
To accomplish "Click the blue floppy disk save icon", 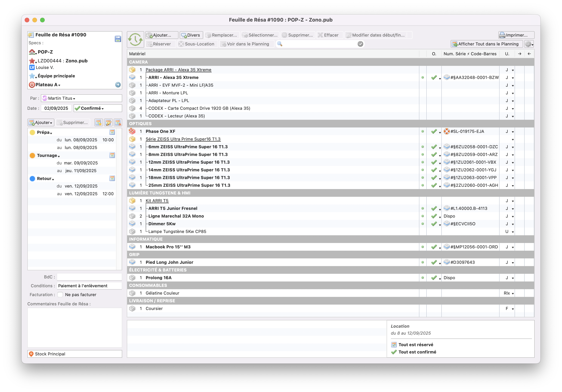I will click(x=118, y=39).
